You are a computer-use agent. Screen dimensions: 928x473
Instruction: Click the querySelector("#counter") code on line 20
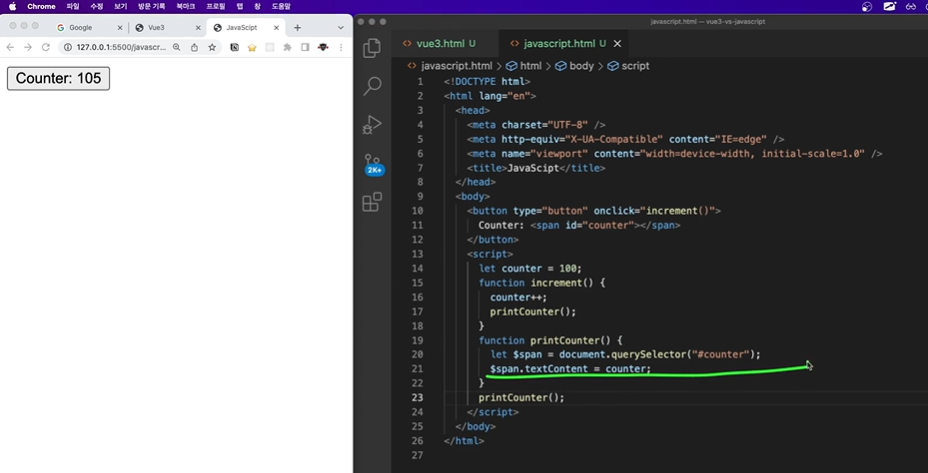coord(685,355)
